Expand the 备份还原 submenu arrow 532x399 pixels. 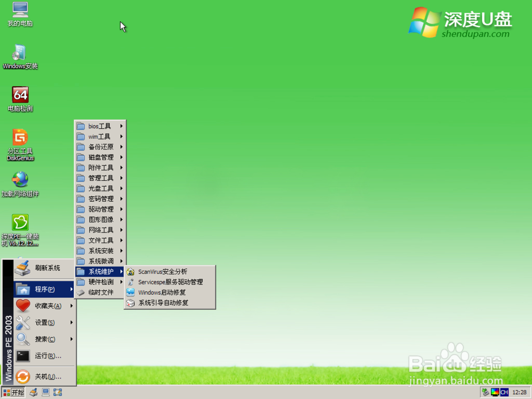(x=121, y=147)
